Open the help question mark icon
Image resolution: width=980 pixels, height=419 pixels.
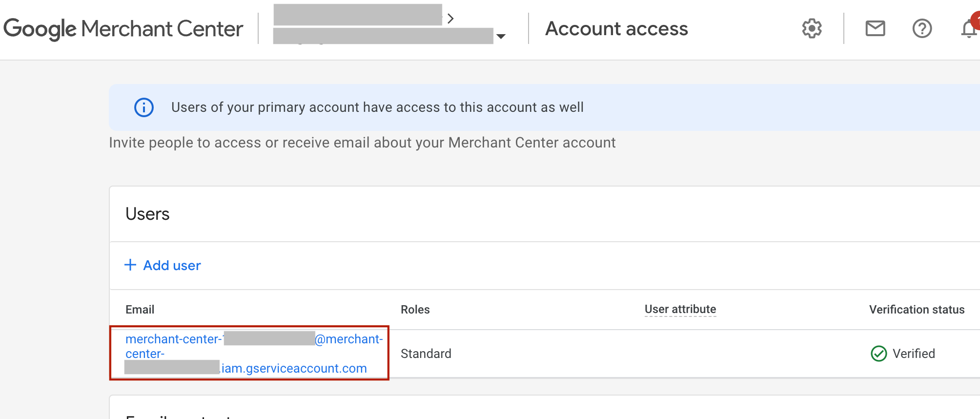(x=922, y=29)
